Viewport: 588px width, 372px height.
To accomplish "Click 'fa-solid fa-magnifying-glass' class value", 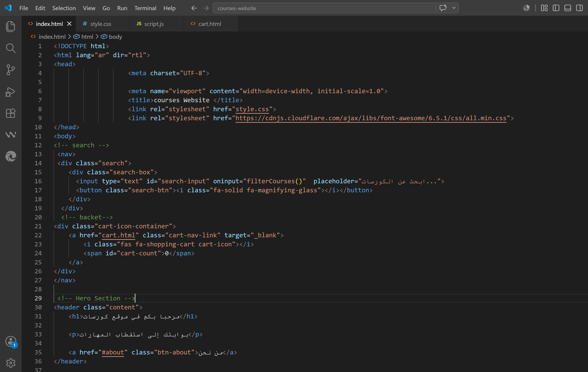I will pos(265,190).
